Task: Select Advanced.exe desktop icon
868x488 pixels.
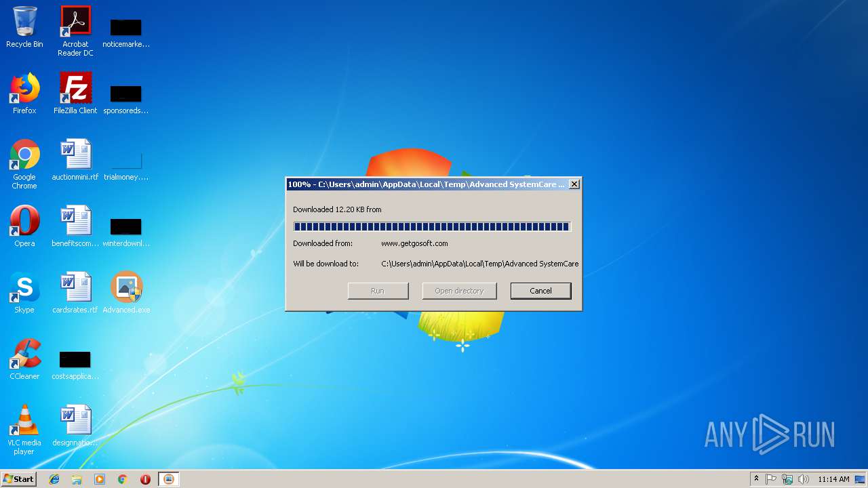Action: click(x=126, y=293)
